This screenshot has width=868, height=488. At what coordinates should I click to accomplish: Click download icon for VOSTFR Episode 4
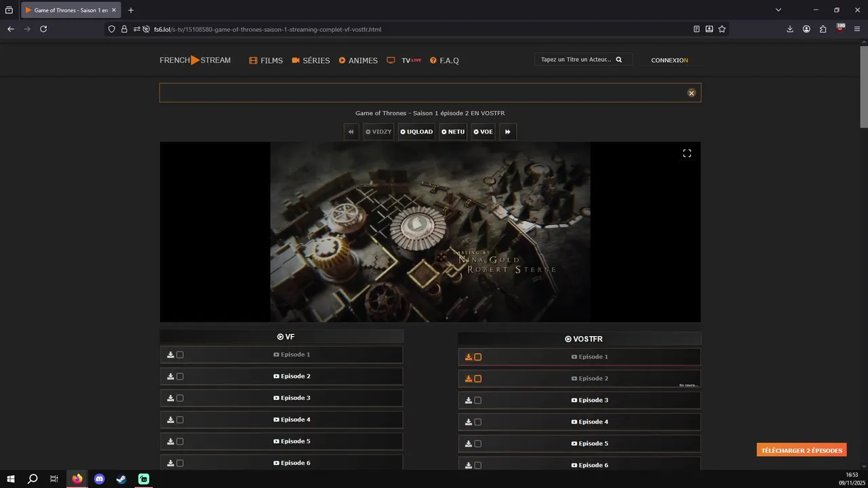469,422
